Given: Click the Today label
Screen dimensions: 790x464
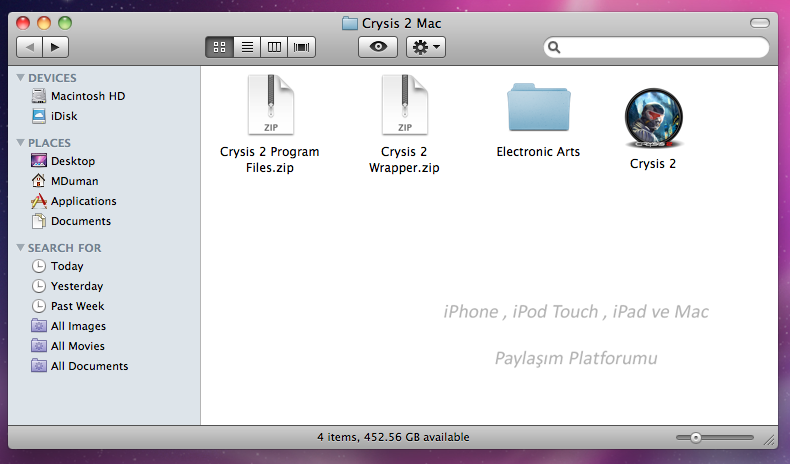Looking at the screenshot, I should 67,266.
